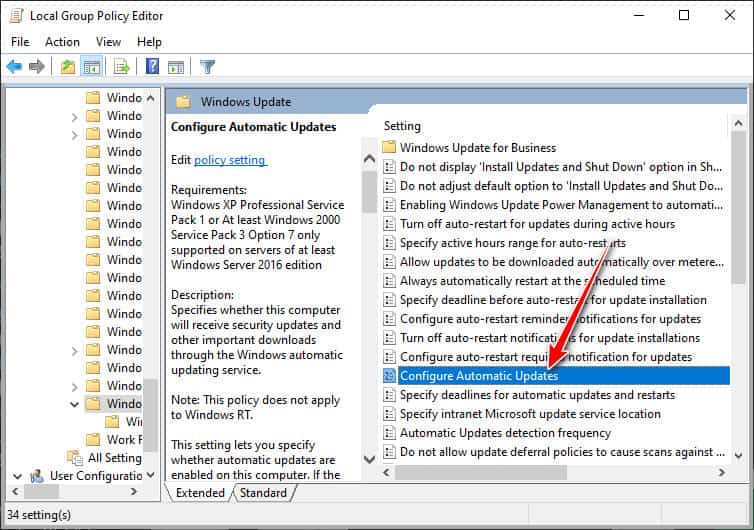Switch to the Standard tab
754x530 pixels.
coord(263,492)
